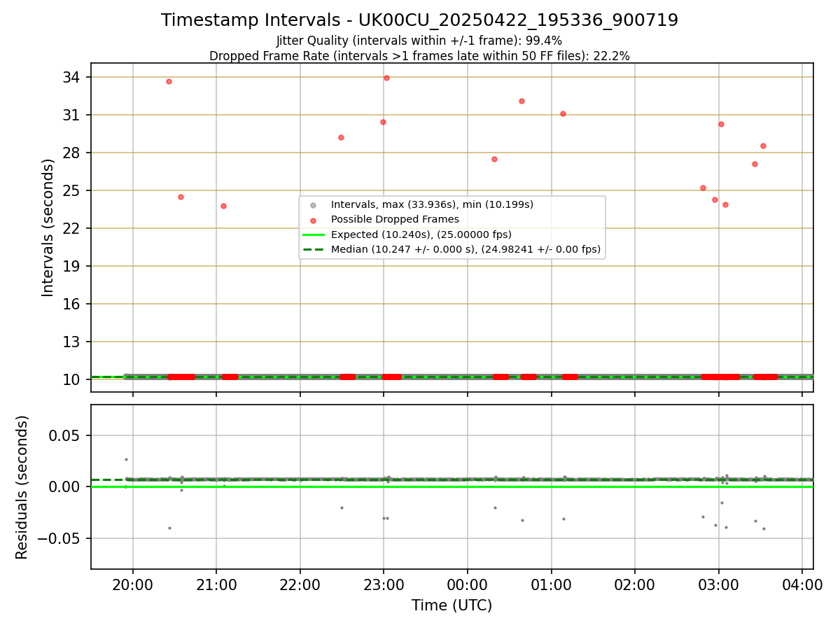Image resolution: width=840 pixels, height=630 pixels.
Task: Click the plot title 'Timestamp Intervals - UK00CU_20250422_195336_900719'
Action: (419, 20)
